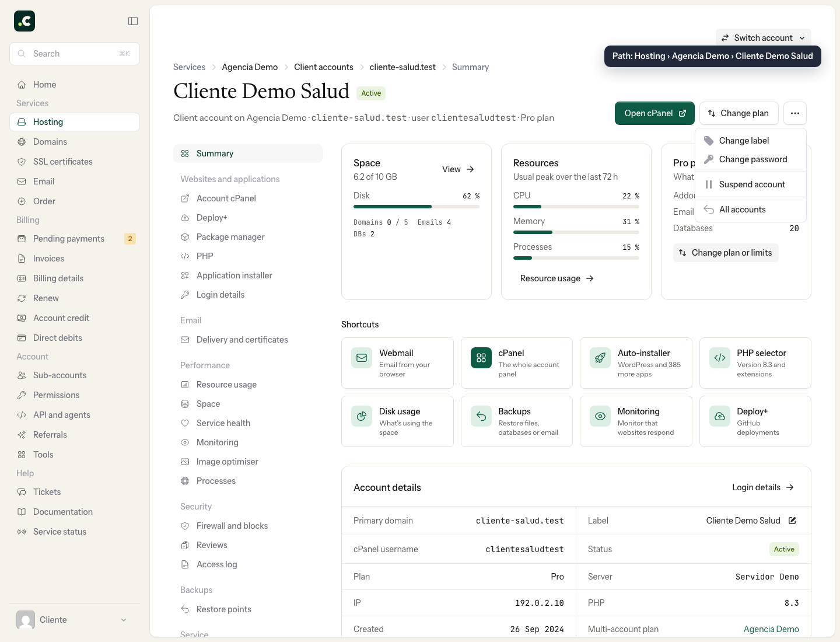Click the Monitoring eye icon

click(600, 416)
